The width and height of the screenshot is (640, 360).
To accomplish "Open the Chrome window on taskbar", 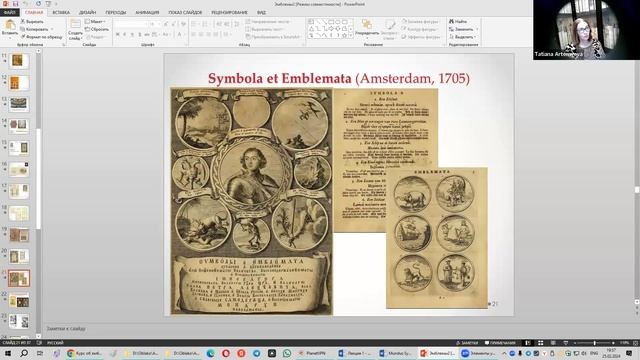I will (84, 353).
